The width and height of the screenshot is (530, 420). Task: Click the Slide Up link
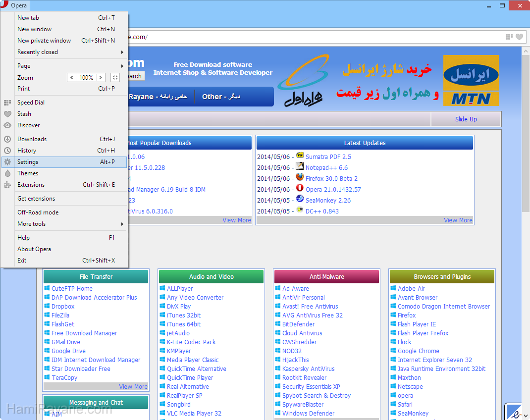(x=466, y=119)
